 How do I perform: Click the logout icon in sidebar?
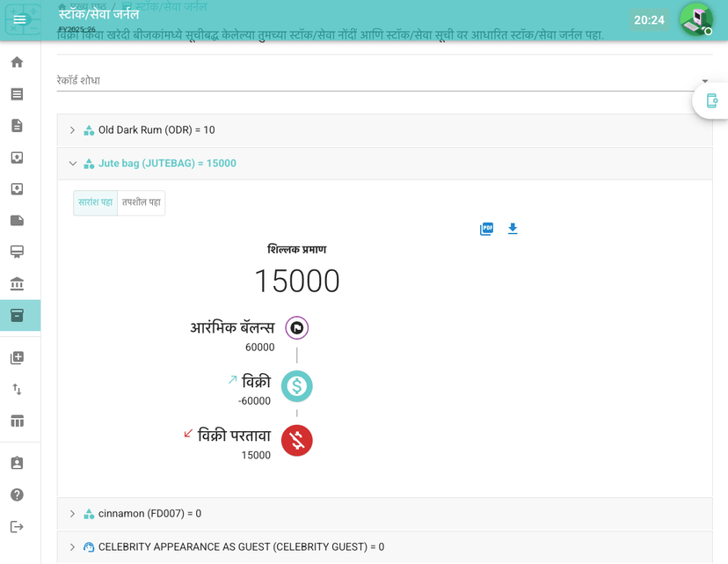tap(17, 526)
